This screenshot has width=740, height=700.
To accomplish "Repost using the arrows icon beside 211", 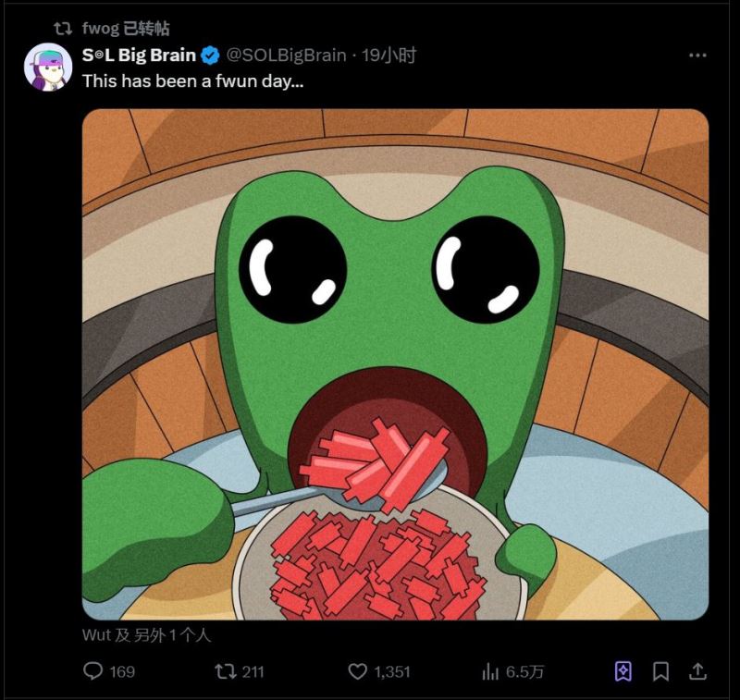I will (225, 671).
